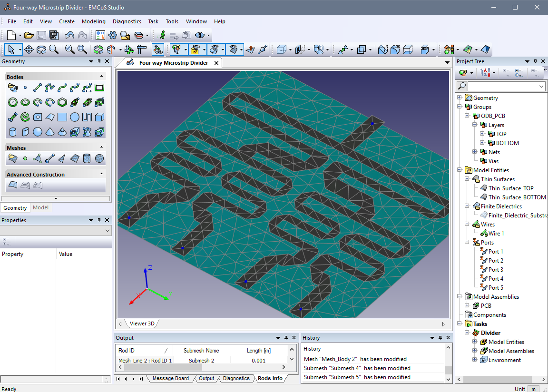Select the sphere body tool
The image size is (548, 392).
pos(38,132)
